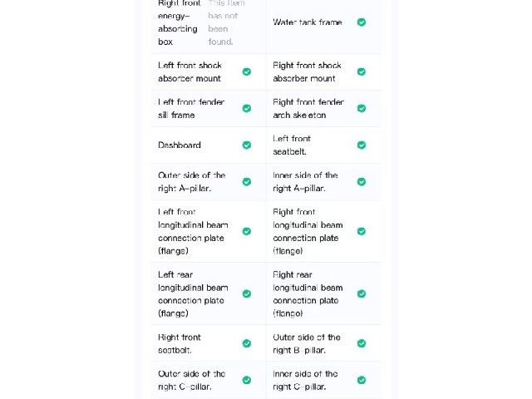Click Right rear longitudinal beam flange checkmark
This screenshot has height=399, width=532.
[x=362, y=293]
